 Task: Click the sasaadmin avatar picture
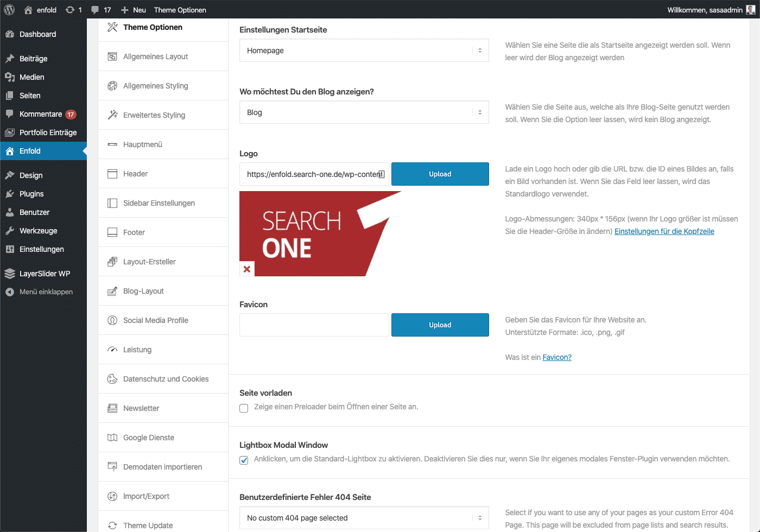coord(751,10)
